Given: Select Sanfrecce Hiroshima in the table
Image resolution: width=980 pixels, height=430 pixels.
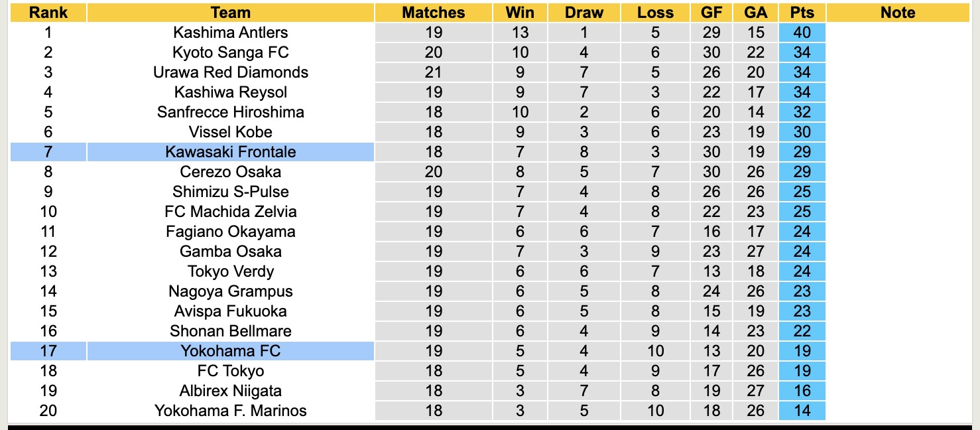Looking at the screenshot, I should pos(231,112).
